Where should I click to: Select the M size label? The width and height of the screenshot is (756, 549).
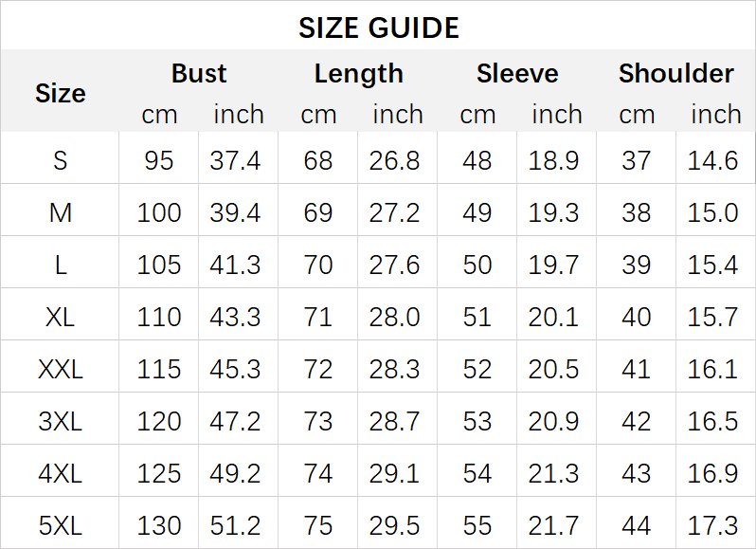tap(60, 212)
